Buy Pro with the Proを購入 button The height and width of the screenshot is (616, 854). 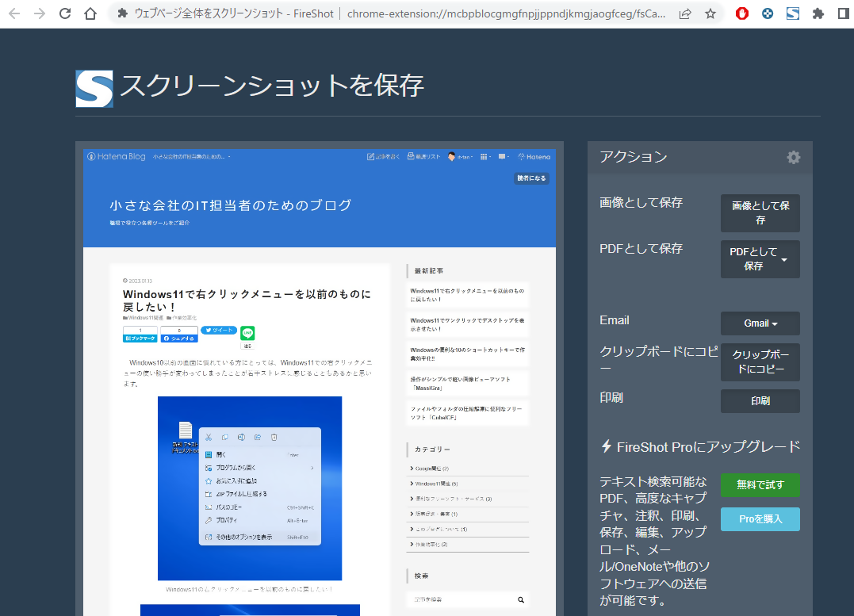pyautogui.click(x=760, y=519)
